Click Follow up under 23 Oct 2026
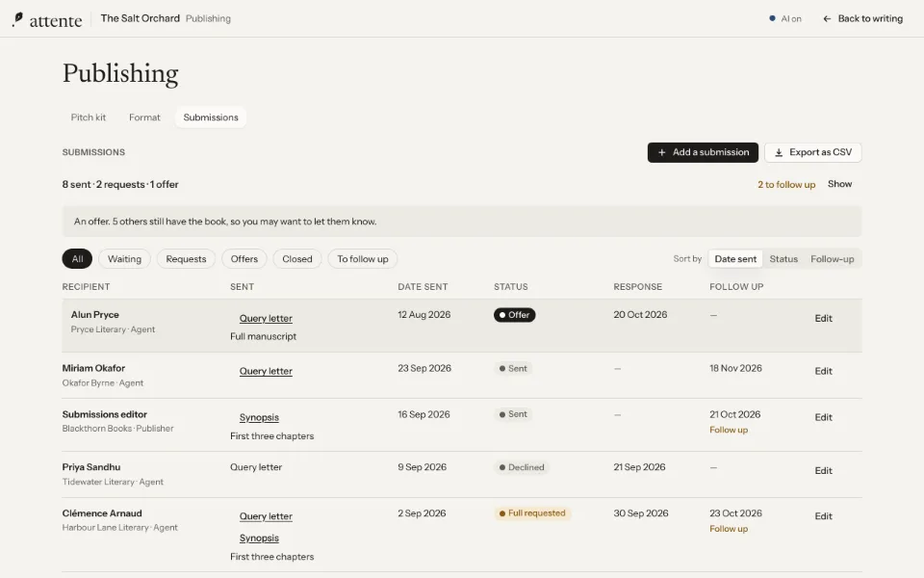 pos(729,529)
